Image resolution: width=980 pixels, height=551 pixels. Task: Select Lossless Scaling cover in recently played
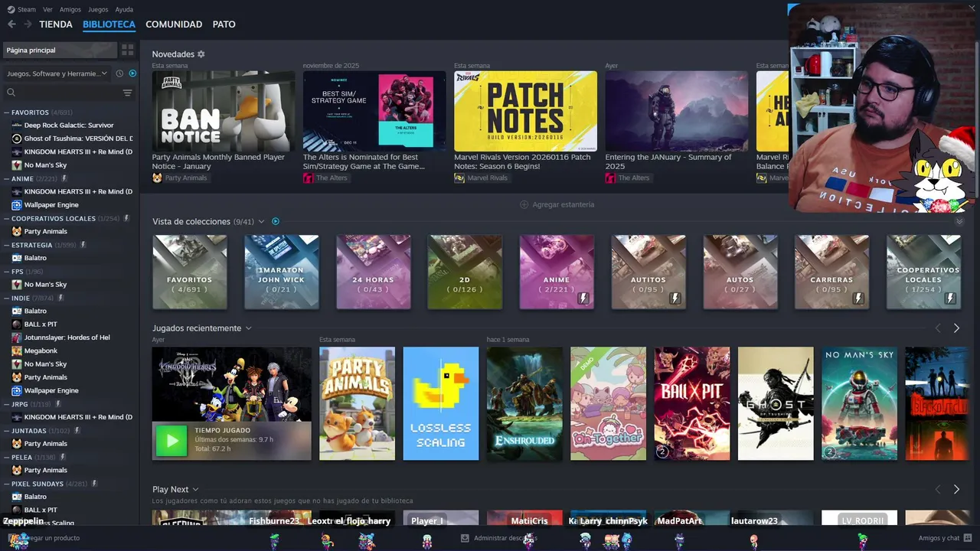click(441, 403)
